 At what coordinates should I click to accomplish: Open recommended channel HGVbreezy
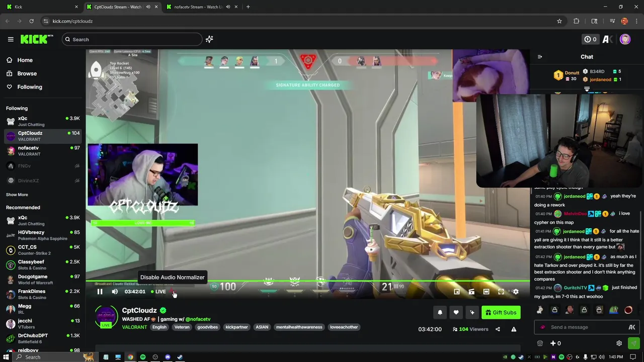tap(43, 235)
